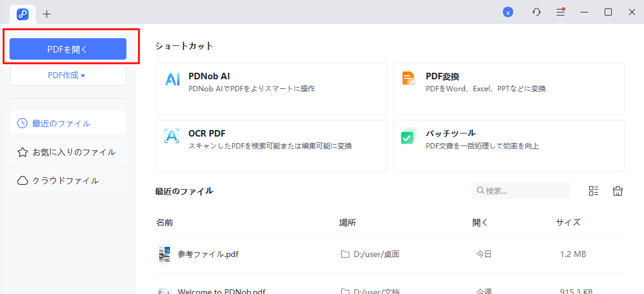Click the ショートカット heading
644x294 pixels.
(184, 46)
